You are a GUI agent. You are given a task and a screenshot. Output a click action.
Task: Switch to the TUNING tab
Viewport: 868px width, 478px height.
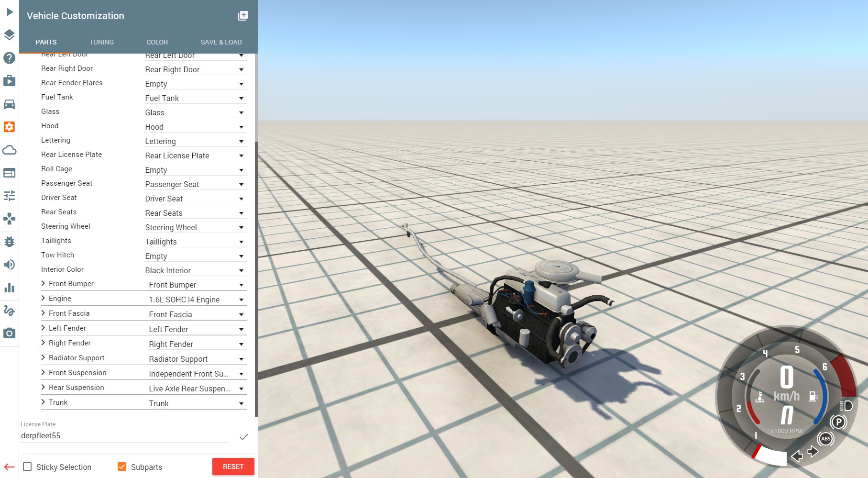point(101,42)
